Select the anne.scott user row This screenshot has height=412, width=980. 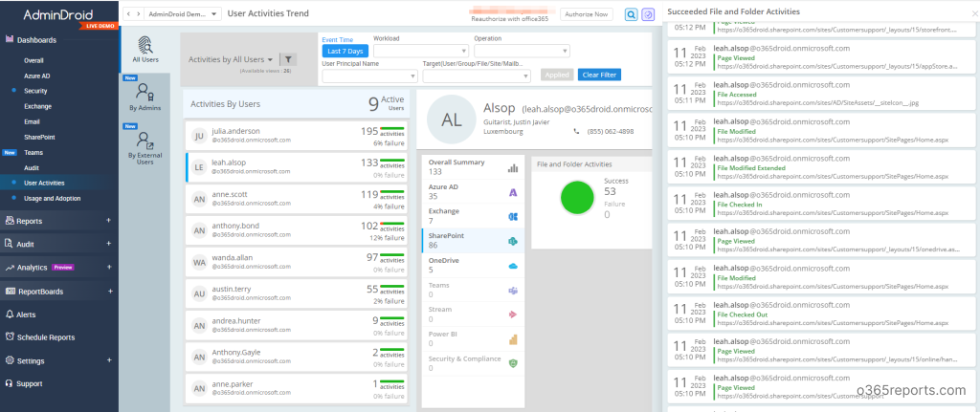coord(297,199)
